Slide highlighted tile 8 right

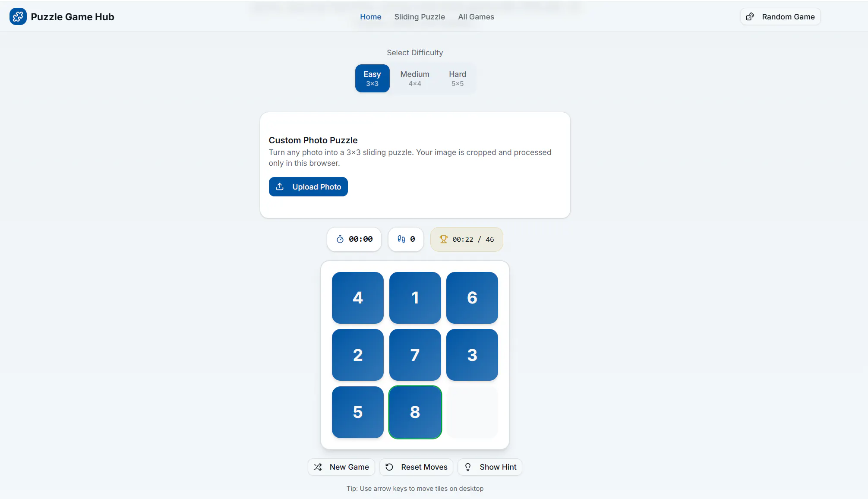[415, 412]
